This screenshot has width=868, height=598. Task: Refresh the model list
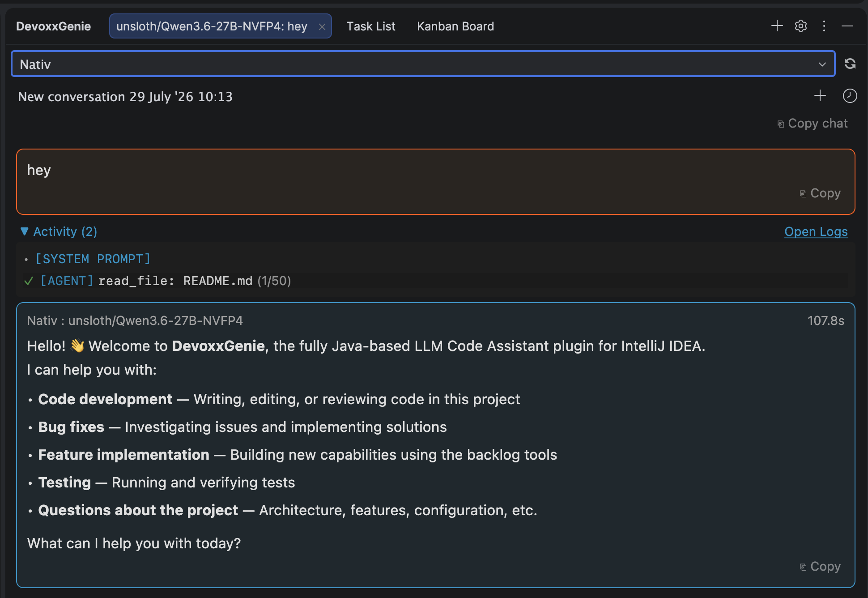(x=850, y=64)
